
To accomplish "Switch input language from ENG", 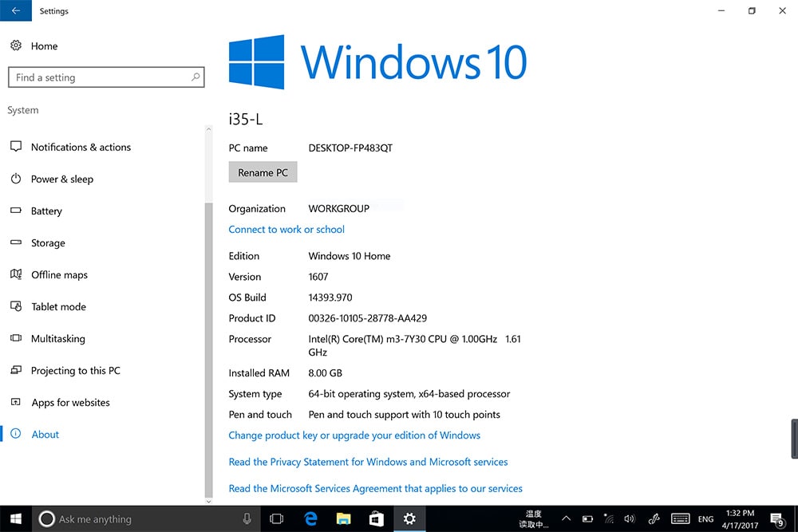I will click(x=706, y=518).
